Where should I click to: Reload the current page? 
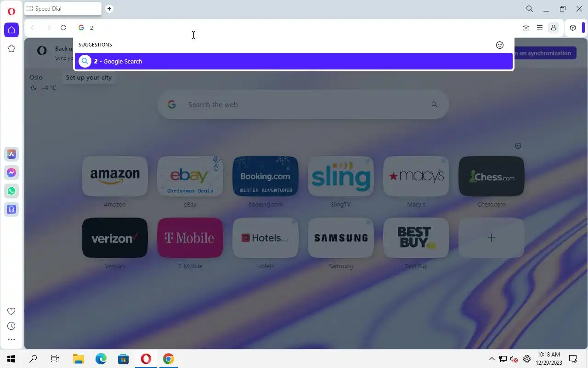coord(63,28)
